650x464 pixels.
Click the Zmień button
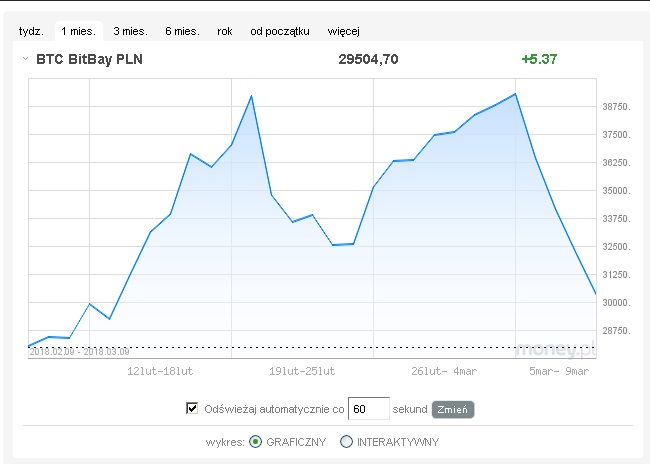pyautogui.click(x=453, y=410)
